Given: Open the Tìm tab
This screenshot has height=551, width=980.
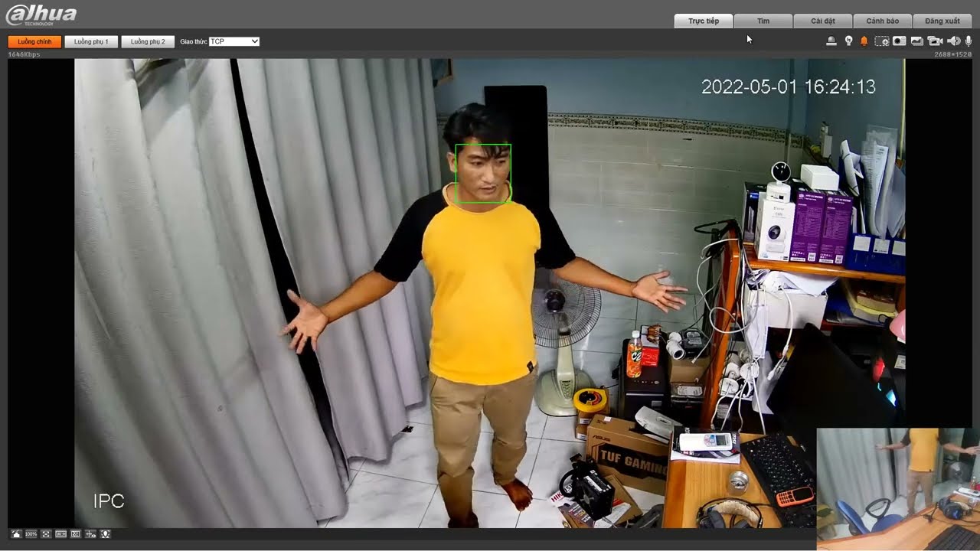Looking at the screenshot, I should (x=763, y=21).
